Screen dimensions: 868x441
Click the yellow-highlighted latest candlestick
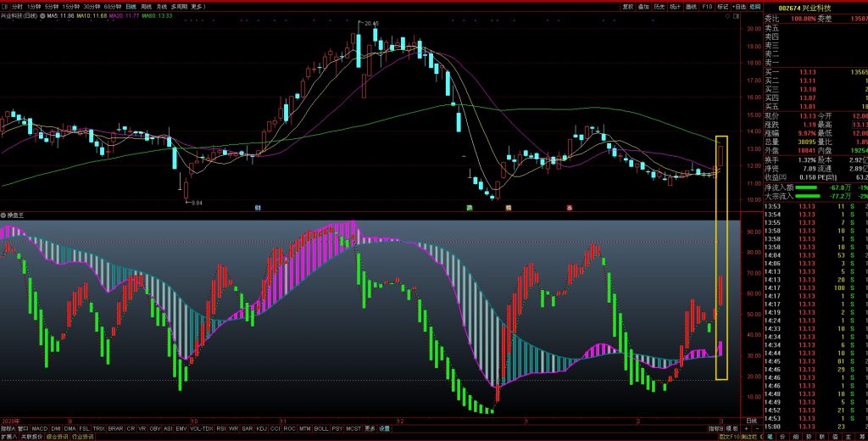point(721,157)
